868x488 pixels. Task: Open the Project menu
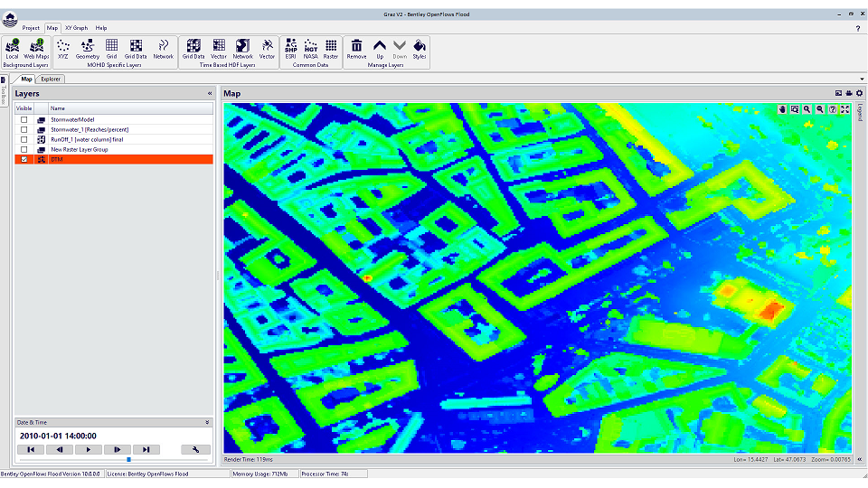click(31, 28)
